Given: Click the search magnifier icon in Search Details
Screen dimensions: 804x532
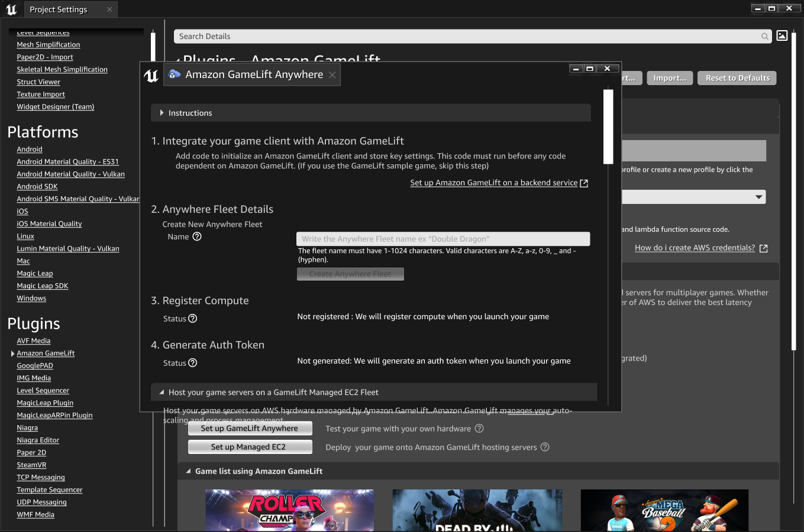Looking at the screenshot, I should pos(765,37).
